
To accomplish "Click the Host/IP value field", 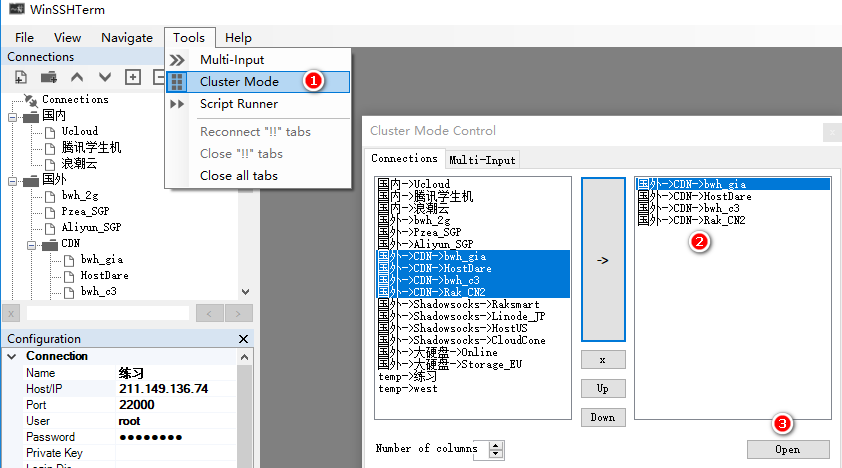I will pyautogui.click(x=163, y=389).
